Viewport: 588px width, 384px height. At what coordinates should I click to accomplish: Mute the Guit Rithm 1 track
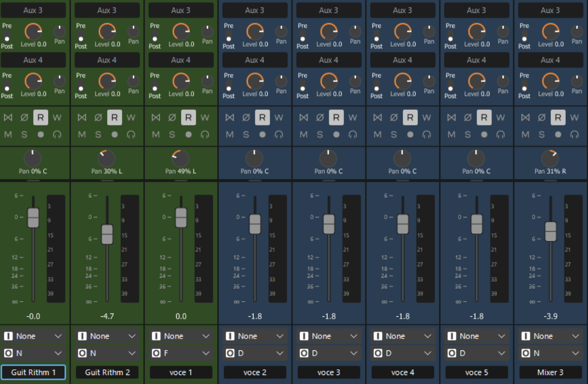tap(8, 134)
